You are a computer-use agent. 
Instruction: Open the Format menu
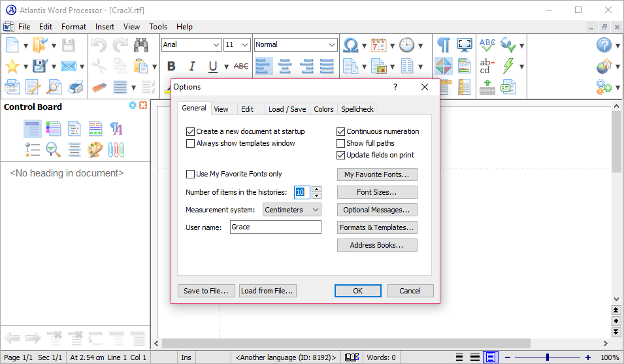74,27
